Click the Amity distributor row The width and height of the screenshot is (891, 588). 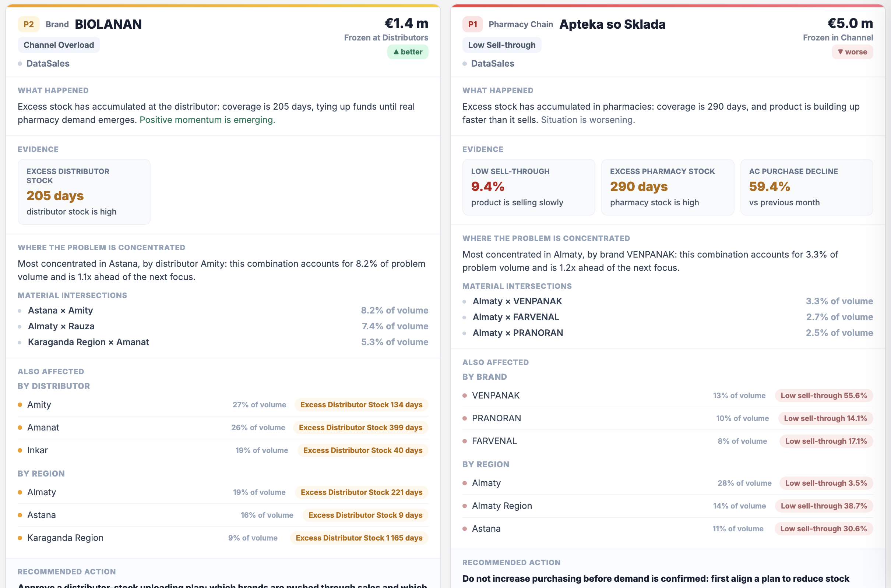click(x=223, y=405)
